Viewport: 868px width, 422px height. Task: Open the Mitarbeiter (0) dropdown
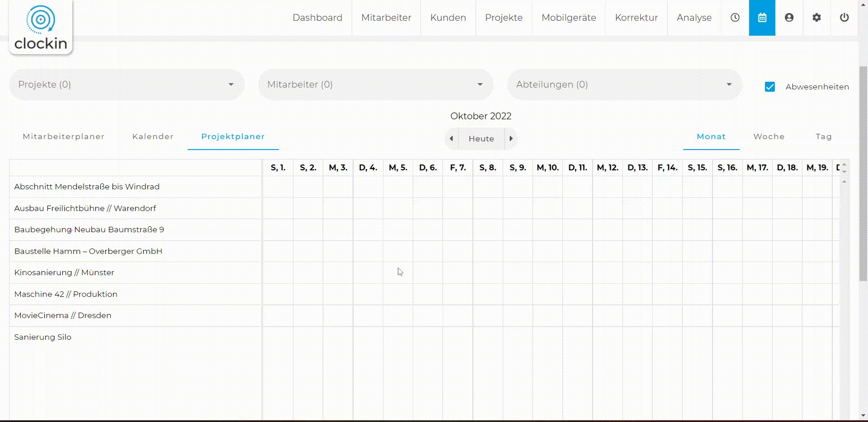tap(376, 84)
